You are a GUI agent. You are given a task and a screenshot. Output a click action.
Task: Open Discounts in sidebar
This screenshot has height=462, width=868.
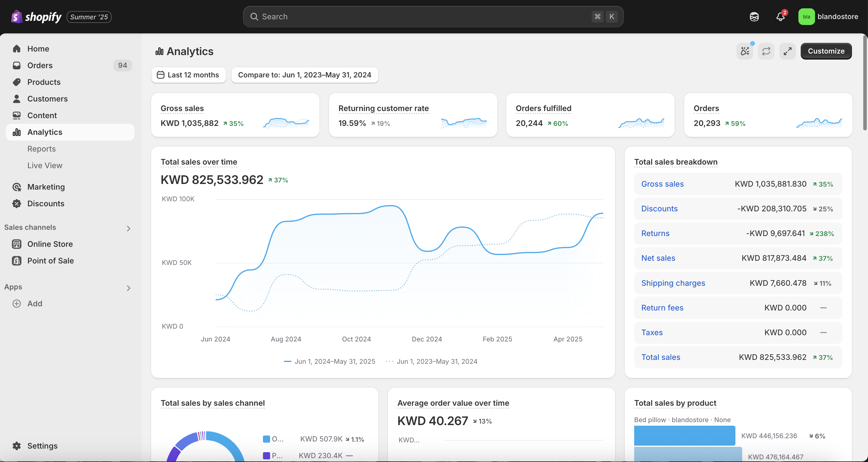click(x=70, y=204)
